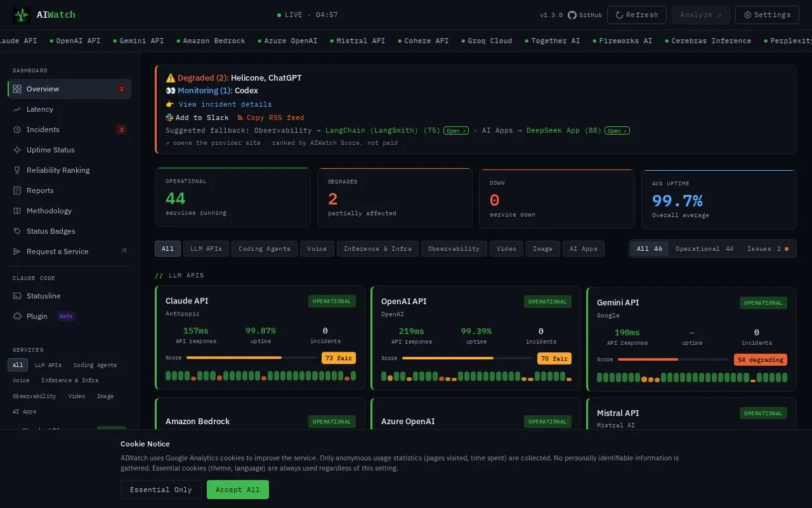Image resolution: width=812 pixels, height=508 pixels.
Task: Toggle the All 46 status filter
Action: 650,249
